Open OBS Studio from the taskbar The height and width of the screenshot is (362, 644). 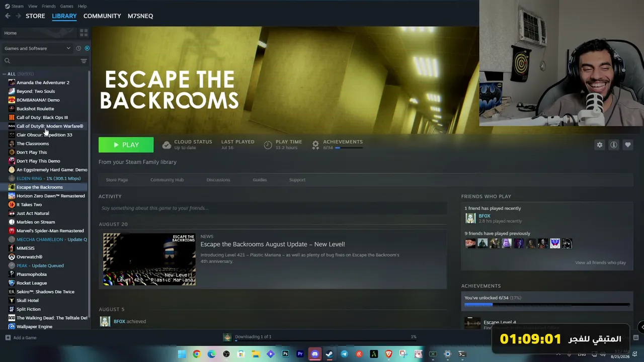point(226,354)
